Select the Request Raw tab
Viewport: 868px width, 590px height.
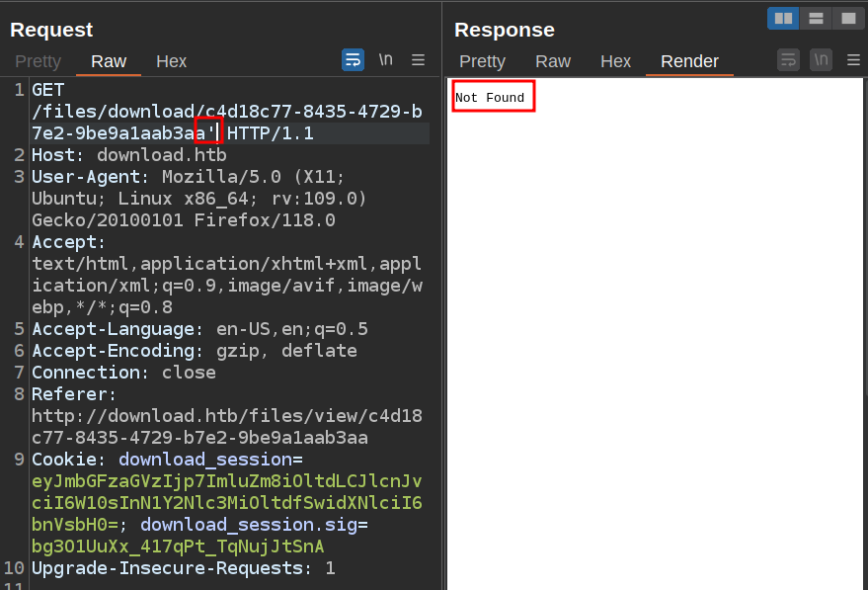(x=109, y=61)
